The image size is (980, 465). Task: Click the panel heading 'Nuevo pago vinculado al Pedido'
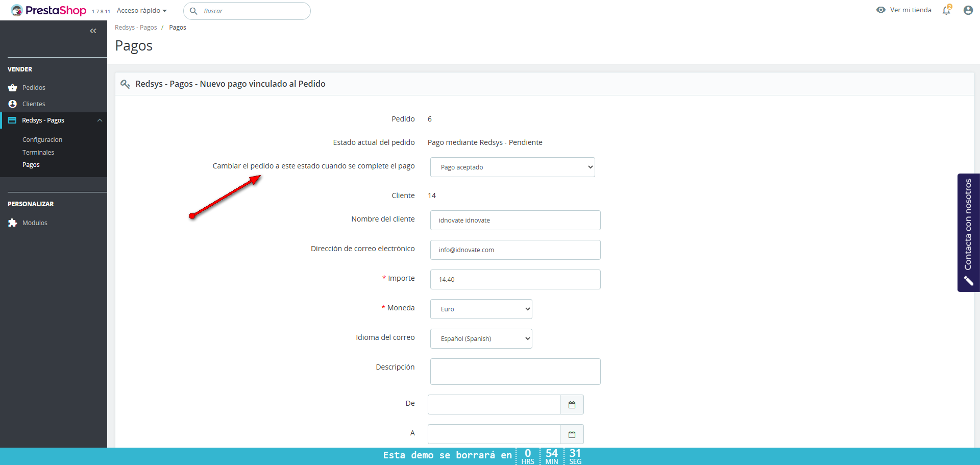pyautogui.click(x=262, y=84)
